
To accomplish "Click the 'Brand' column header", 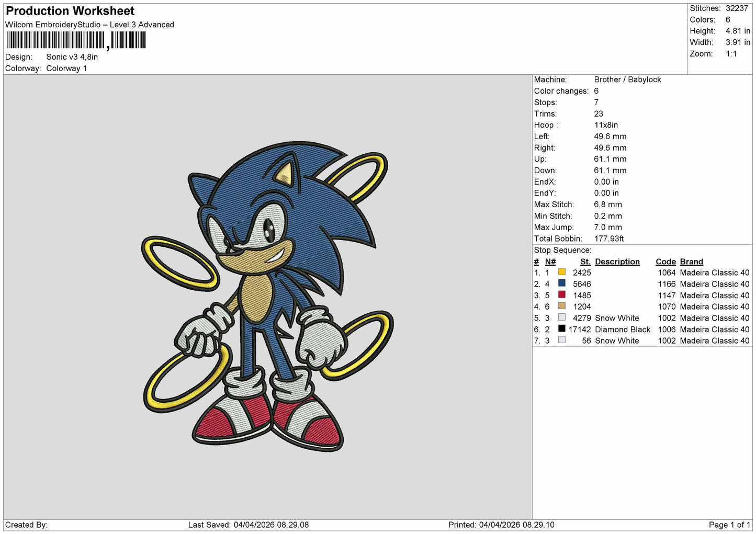I will (691, 262).
